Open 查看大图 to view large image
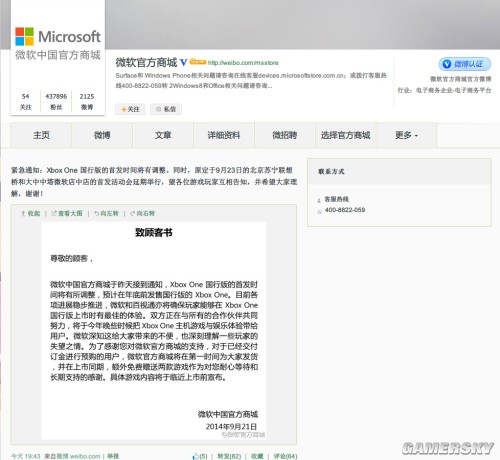 point(67,213)
